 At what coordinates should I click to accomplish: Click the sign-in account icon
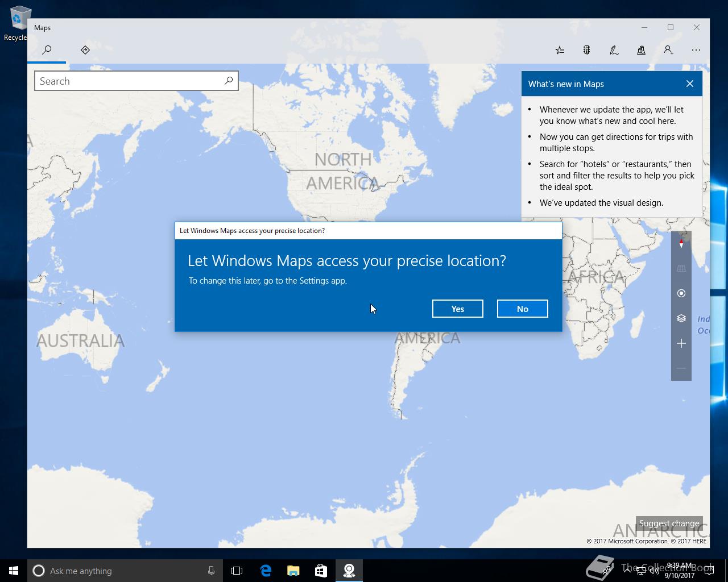pyautogui.click(x=669, y=50)
